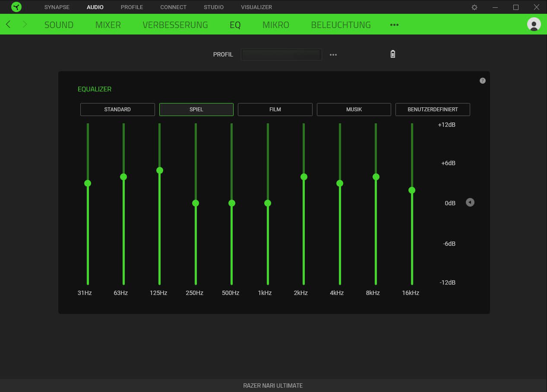Click the 0dB reset arrow icon
Image resolution: width=547 pixels, height=392 pixels.
click(470, 202)
